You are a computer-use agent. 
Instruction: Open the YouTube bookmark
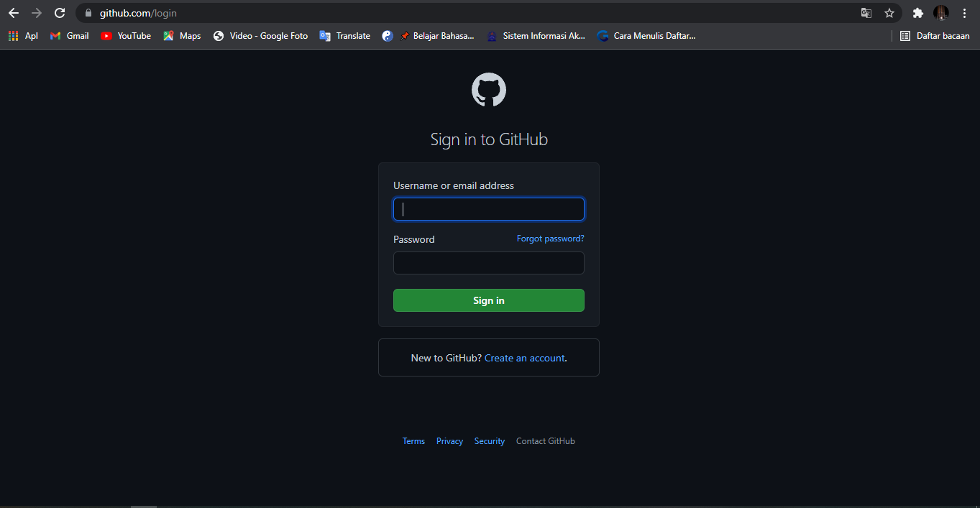pos(126,36)
